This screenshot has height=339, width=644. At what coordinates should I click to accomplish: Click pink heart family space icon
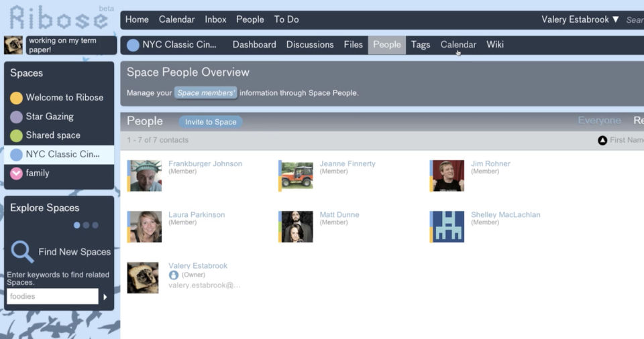[16, 174]
